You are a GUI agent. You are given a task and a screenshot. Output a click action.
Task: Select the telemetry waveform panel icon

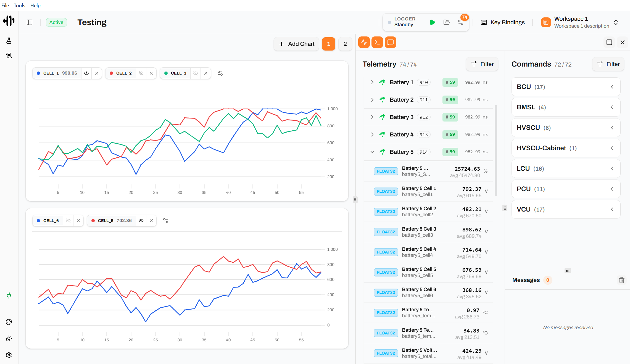(364, 42)
